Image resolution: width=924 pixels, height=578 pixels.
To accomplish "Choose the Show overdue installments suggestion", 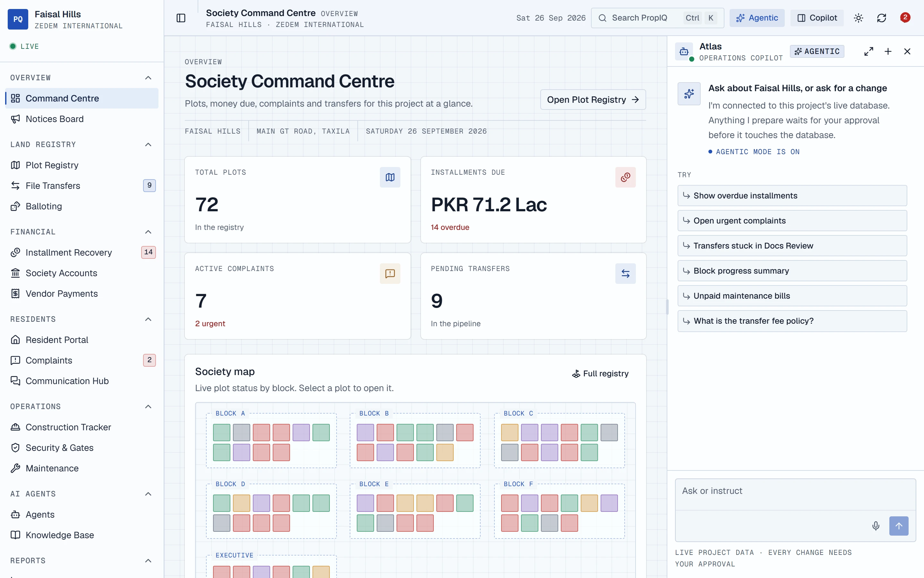I will [x=792, y=195].
